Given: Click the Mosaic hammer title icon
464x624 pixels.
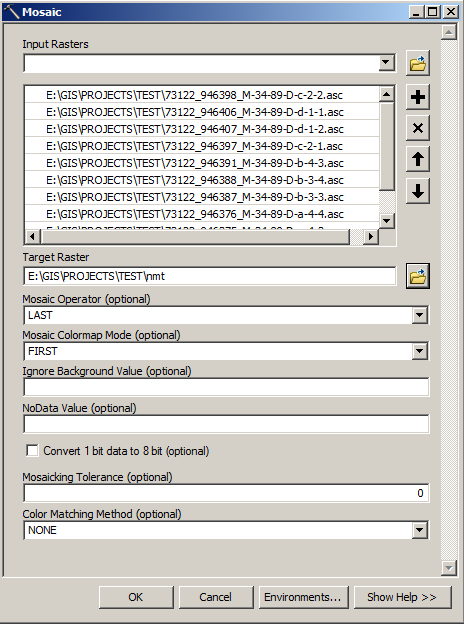Looking at the screenshot, I should coord(11,12).
